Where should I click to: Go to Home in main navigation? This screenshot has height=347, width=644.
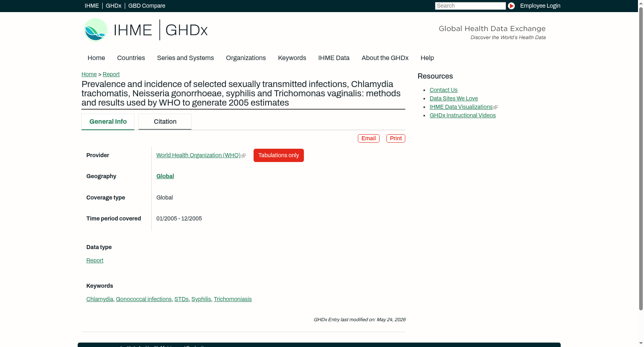click(x=96, y=58)
